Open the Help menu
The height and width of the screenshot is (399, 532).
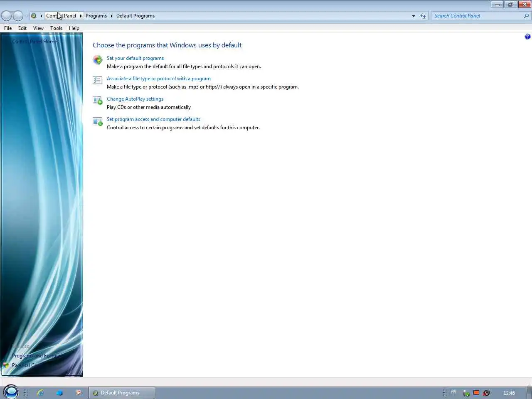pyautogui.click(x=74, y=28)
